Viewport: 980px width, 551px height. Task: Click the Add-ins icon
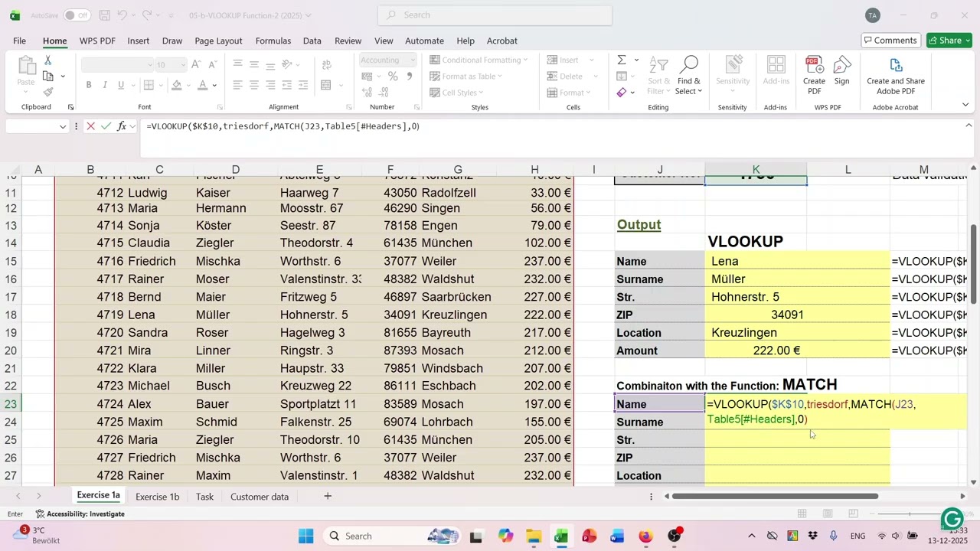pyautogui.click(x=776, y=70)
